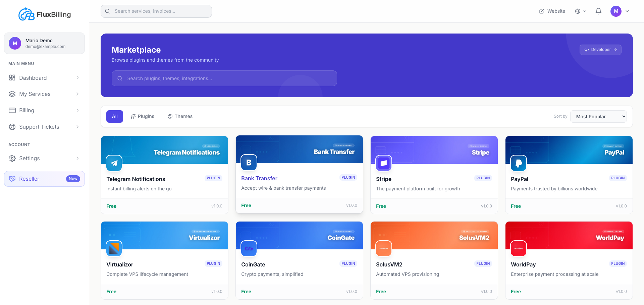Click the CoinGate banner image
The height and width of the screenshot is (305, 644).
pos(299,235)
